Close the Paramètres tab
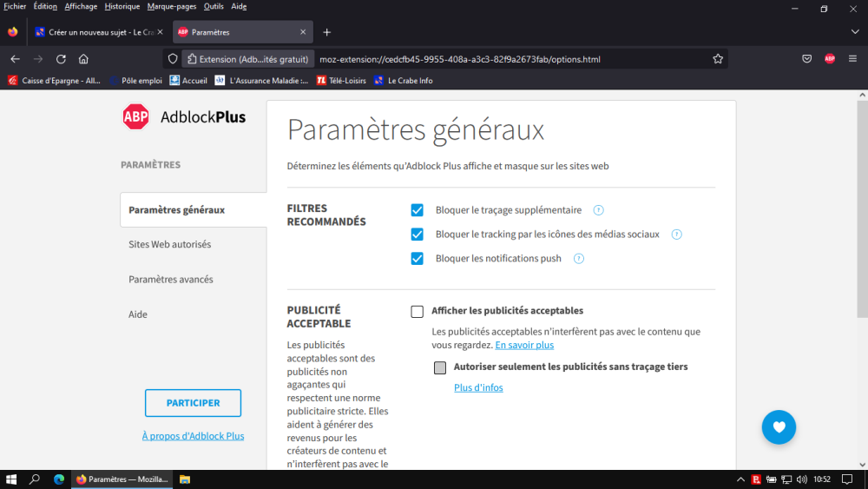868x489 pixels. coord(303,32)
